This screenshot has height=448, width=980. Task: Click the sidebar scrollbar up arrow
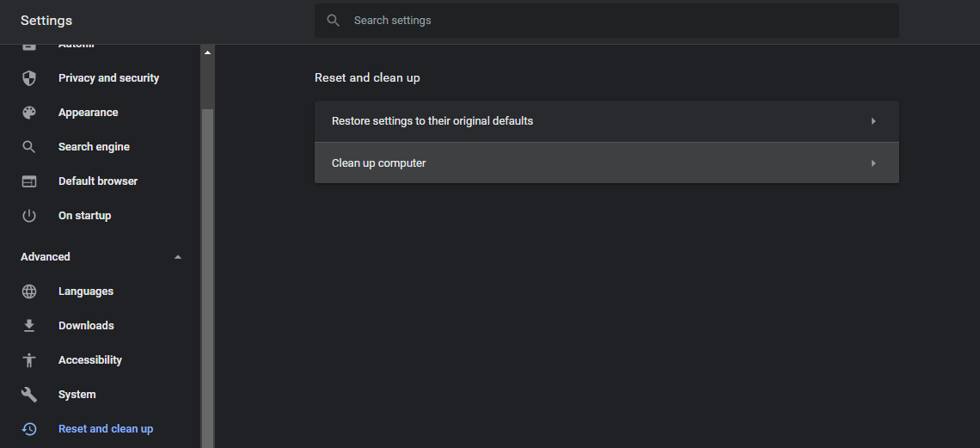pos(207,52)
